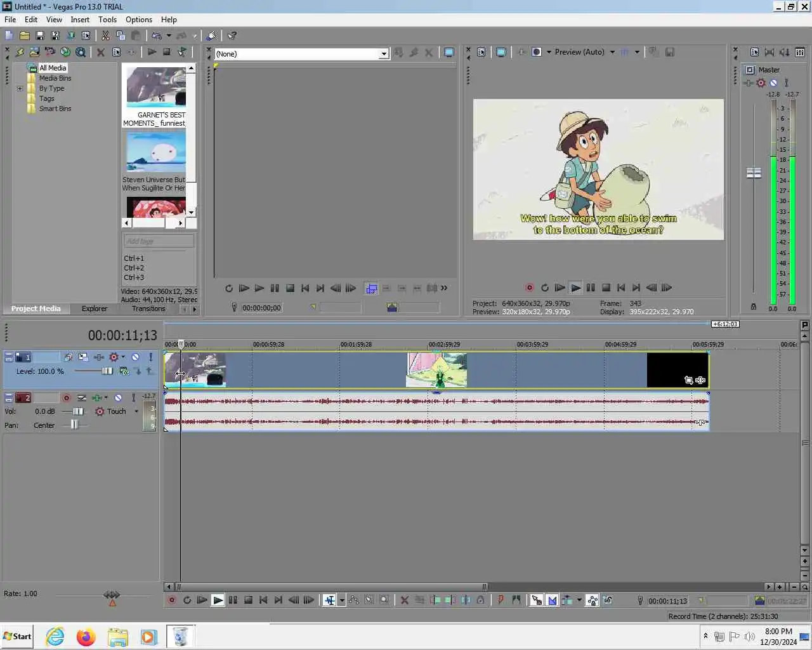Play video preview in the preview window
Screen dimensions: 812x650
[x=575, y=288]
